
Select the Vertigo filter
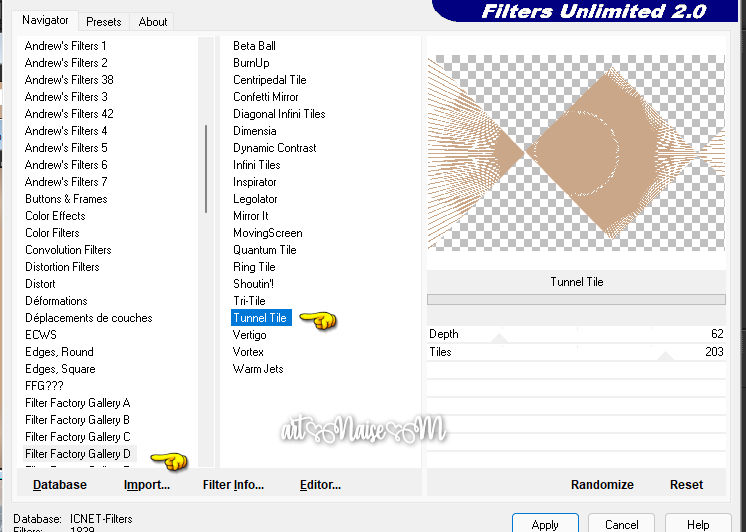coord(249,335)
